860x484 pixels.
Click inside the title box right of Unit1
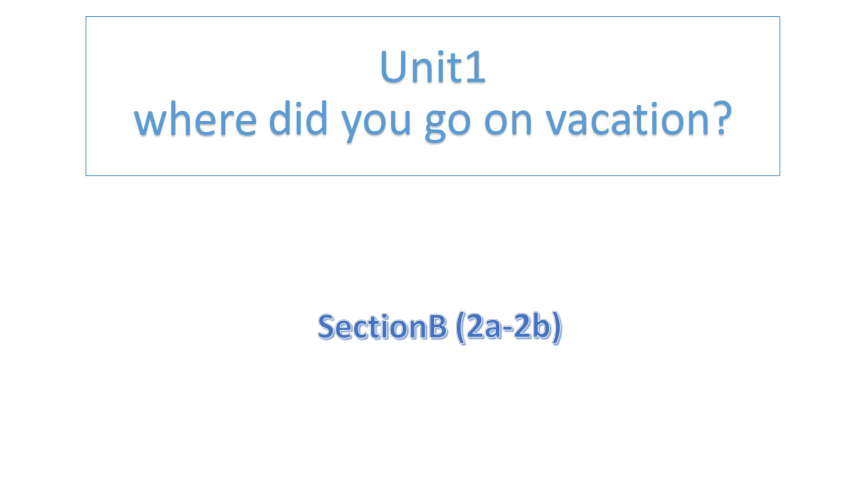point(631,67)
